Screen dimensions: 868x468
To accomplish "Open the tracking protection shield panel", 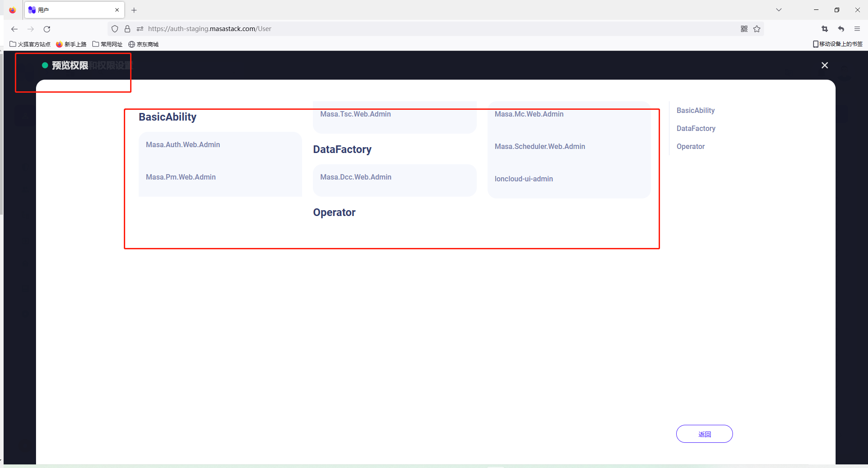I will [115, 29].
